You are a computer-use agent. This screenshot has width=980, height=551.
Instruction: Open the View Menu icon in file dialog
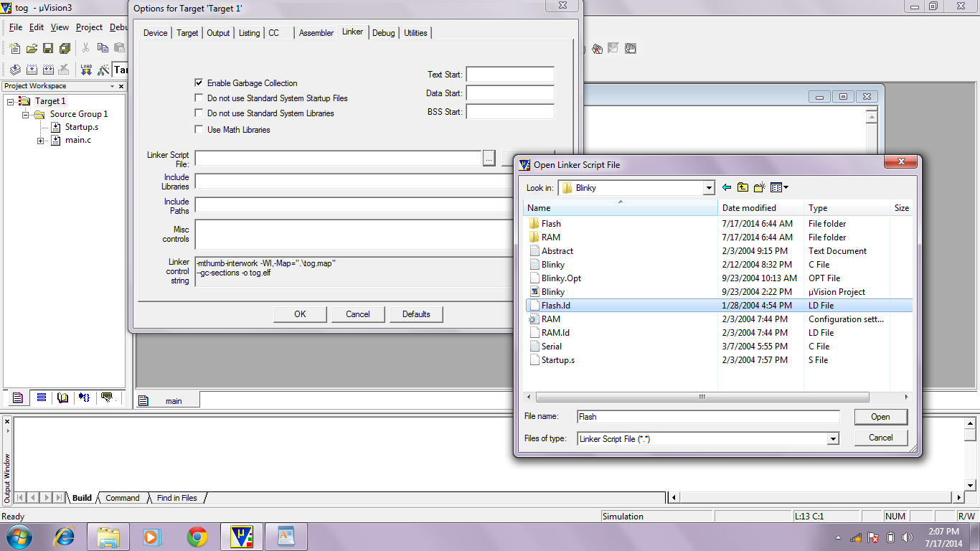point(779,187)
